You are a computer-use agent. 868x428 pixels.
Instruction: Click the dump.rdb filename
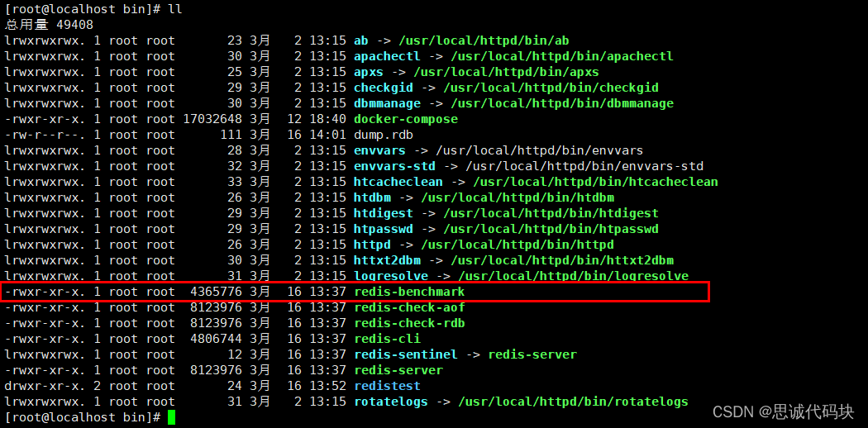point(383,135)
